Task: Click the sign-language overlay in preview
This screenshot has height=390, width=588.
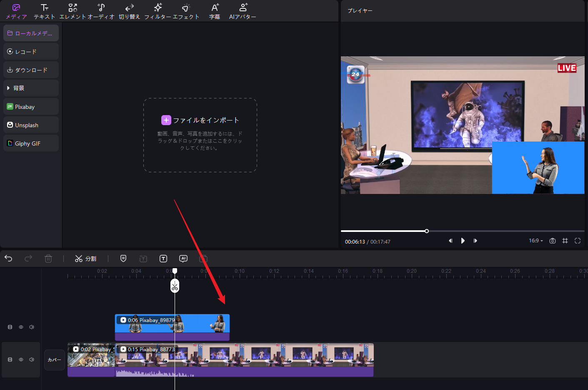Action: pos(538,168)
